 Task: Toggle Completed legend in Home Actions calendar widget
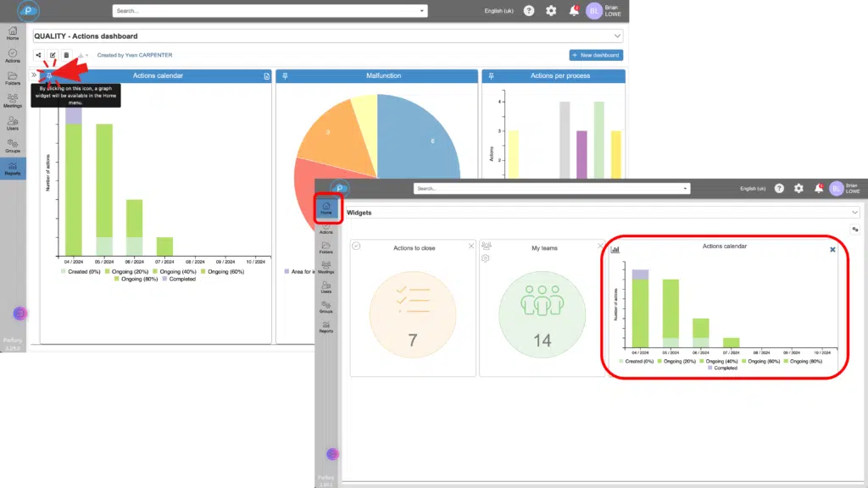pos(721,368)
